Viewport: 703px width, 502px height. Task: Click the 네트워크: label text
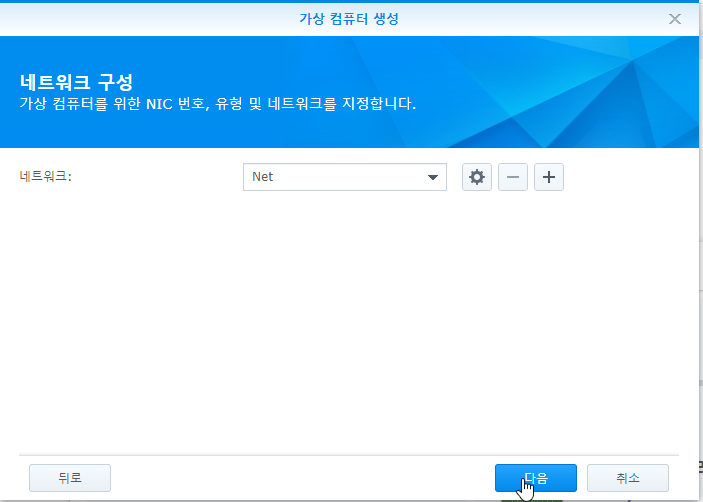pos(46,176)
